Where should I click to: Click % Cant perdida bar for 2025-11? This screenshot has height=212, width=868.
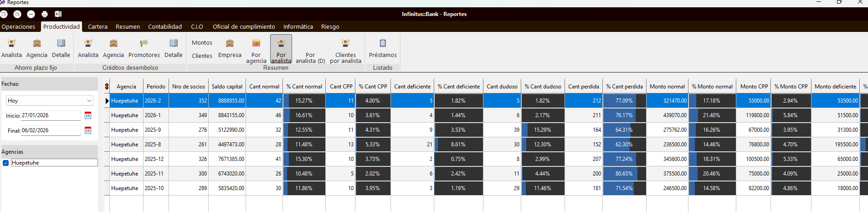(x=624, y=174)
